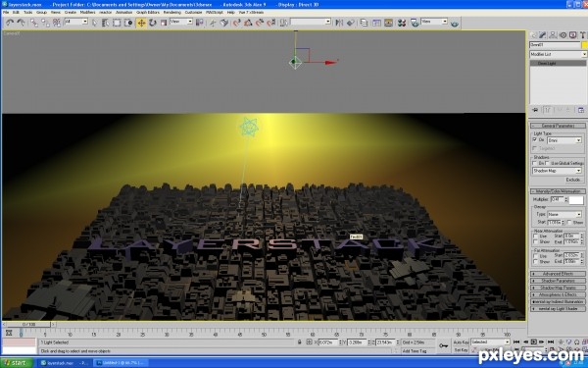
Task: Activate Bind to Space Warp tool
Action: click(57, 23)
